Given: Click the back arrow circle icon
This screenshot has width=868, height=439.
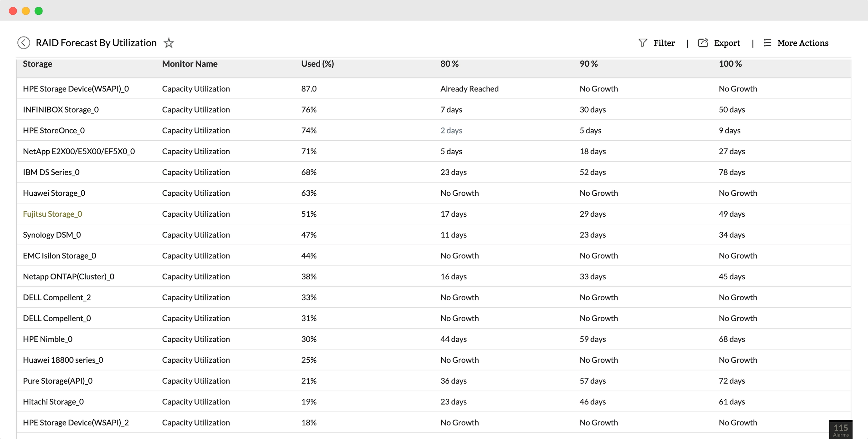Looking at the screenshot, I should click(23, 43).
